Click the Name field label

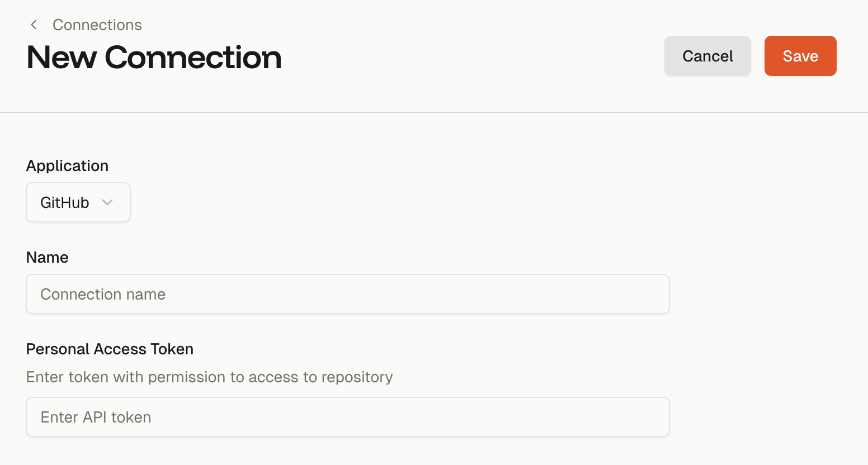coord(47,257)
